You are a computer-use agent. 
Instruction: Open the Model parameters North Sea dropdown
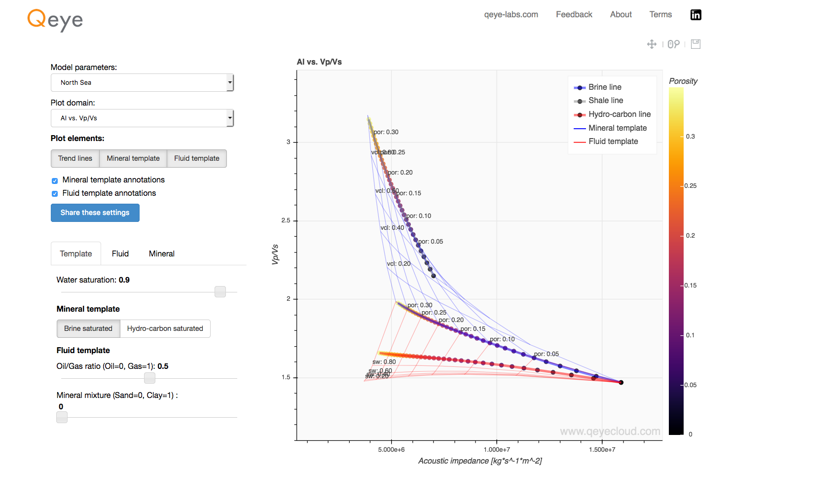[x=142, y=82]
